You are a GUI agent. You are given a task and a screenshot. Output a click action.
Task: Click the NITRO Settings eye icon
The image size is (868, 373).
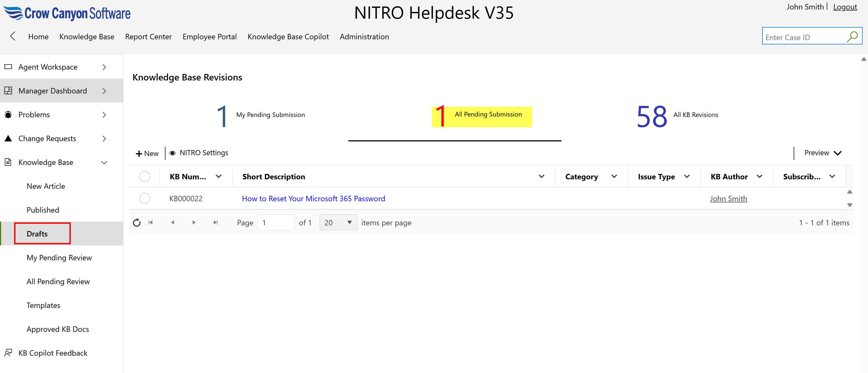tap(172, 153)
